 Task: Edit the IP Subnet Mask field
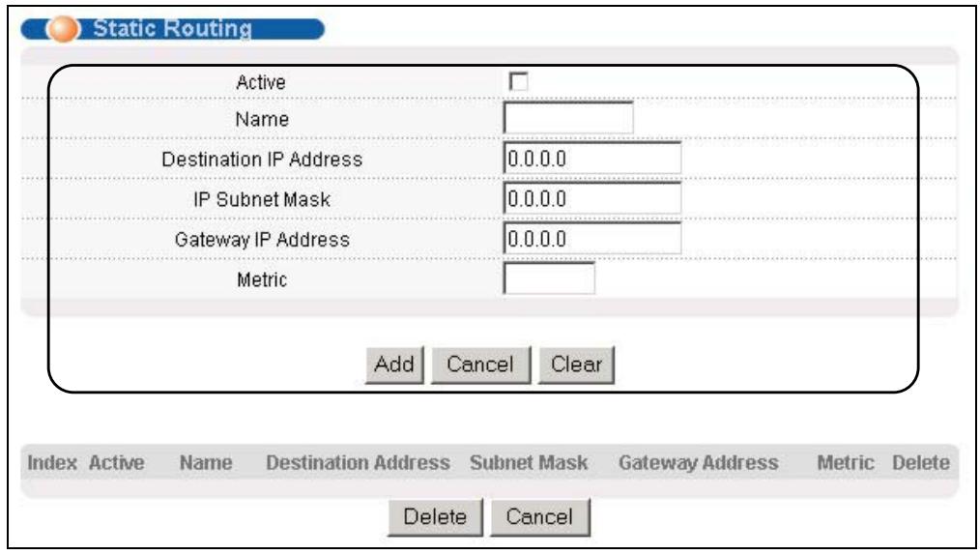click(x=591, y=198)
